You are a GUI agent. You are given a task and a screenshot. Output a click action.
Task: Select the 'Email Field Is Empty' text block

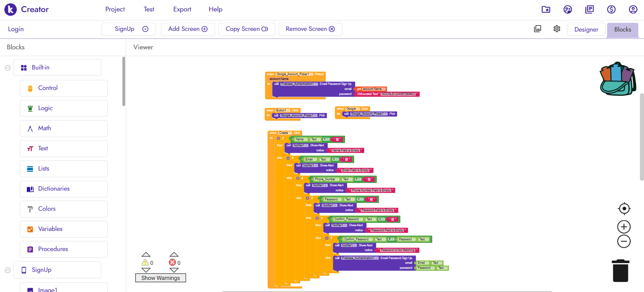[355, 170]
